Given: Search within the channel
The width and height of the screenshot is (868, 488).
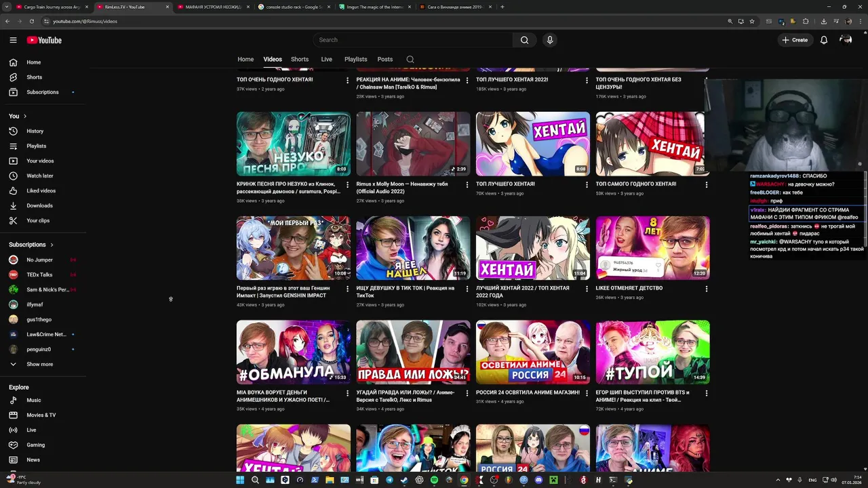Looking at the screenshot, I should tap(410, 59).
